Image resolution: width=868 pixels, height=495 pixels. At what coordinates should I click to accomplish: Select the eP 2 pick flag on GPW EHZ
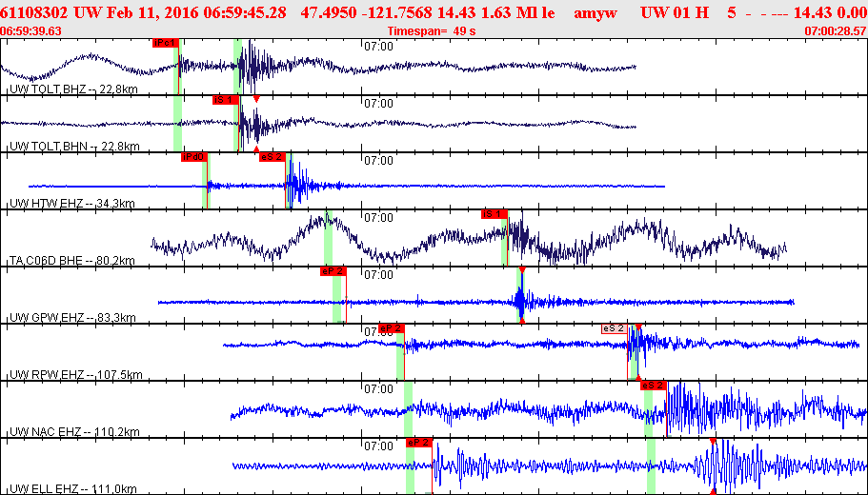333,271
